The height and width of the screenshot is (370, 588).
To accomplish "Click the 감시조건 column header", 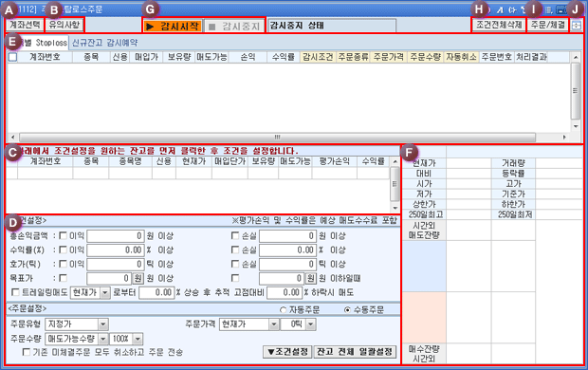I will pyautogui.click(x=318, y=57).
